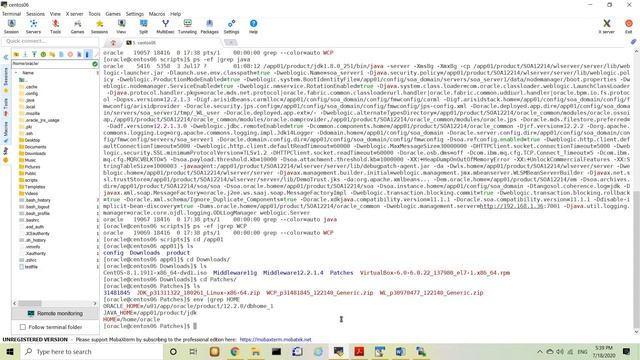
Task: Open the Sftp vertical sidebar tab
Action: 6,154
